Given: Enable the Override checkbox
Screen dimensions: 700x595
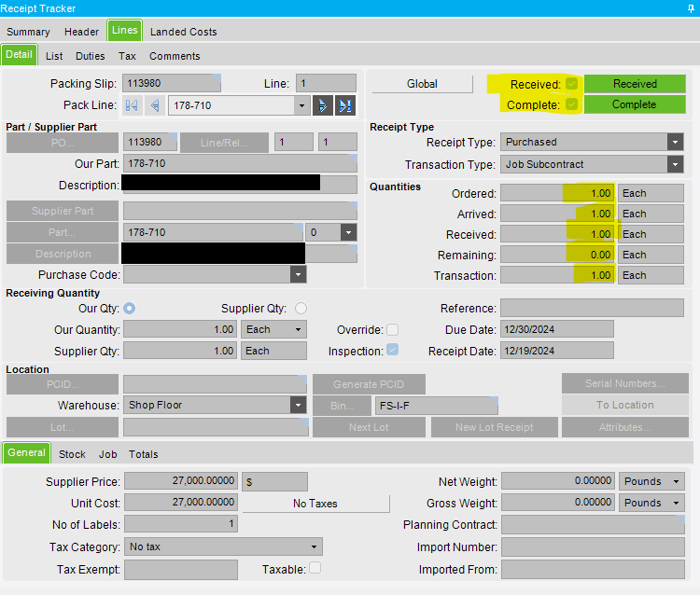Looking at the screenshot, I should click(392, 329).
